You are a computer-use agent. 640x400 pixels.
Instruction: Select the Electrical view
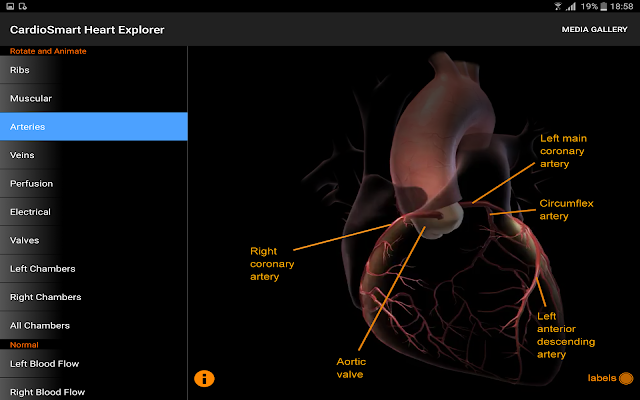coord(93,212)
